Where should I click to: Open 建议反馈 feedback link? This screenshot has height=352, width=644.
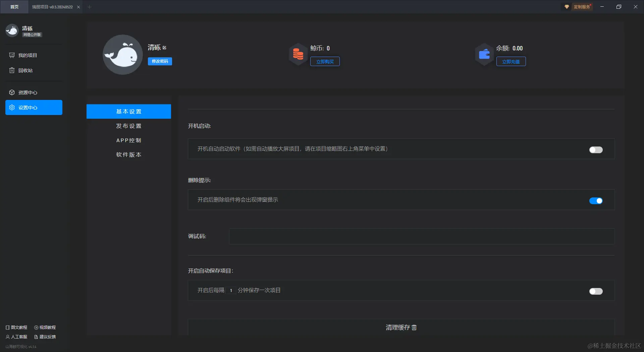click(x=45, y=337)
